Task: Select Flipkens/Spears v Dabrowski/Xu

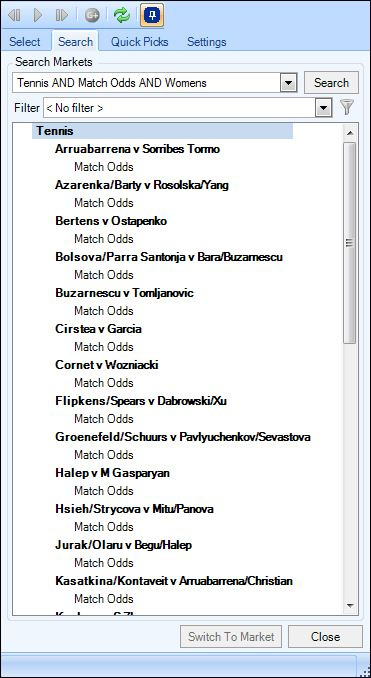Action: click(x=141, y=401)
